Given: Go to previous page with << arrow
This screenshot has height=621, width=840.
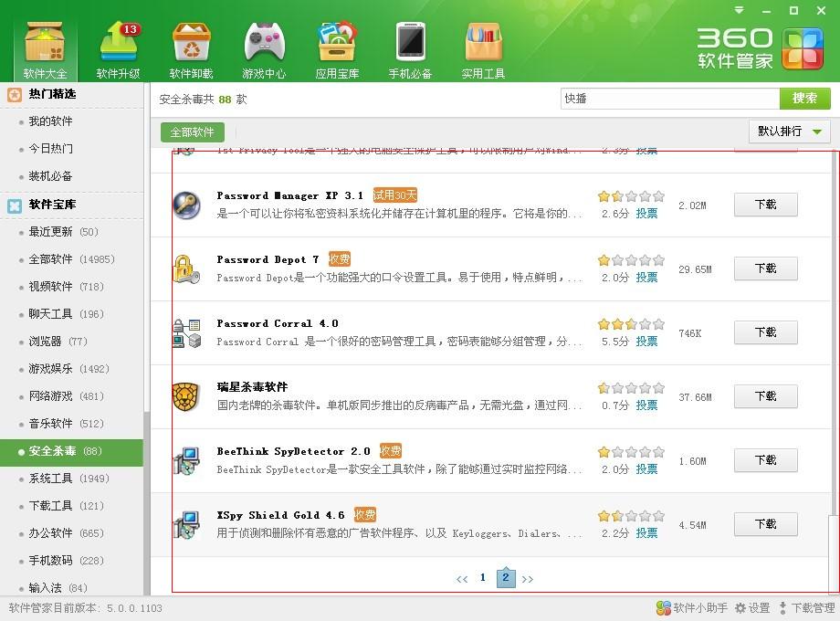Looking at the screenshot, I should 462,579.
